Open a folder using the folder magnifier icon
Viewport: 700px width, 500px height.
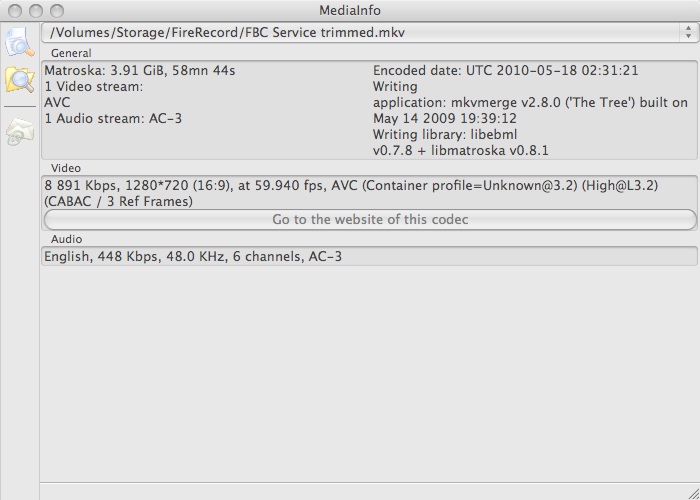click(20, 80)
